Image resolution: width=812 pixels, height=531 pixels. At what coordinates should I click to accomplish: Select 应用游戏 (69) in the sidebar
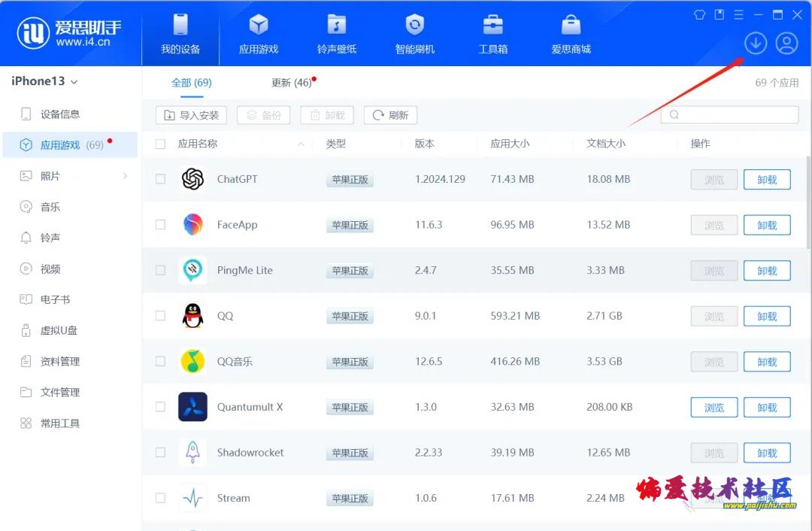pos(70,145)
